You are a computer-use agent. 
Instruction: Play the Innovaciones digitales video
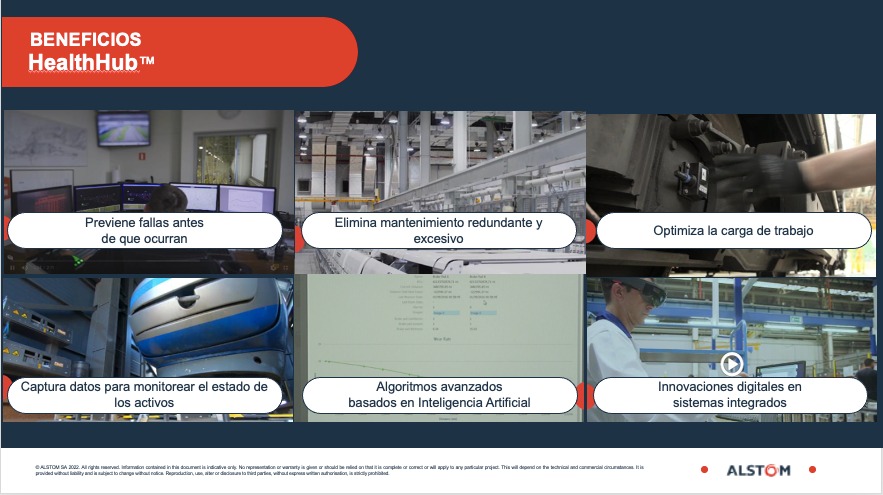731,364
